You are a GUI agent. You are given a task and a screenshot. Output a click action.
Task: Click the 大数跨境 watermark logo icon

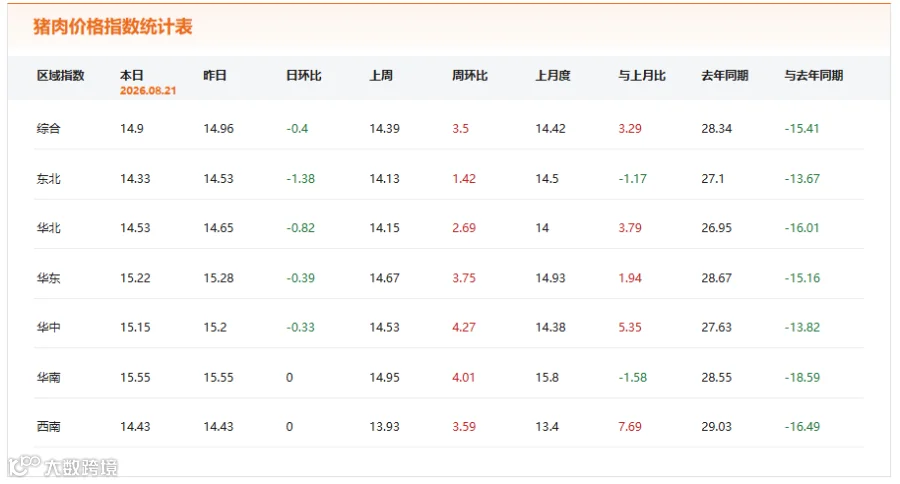tap(24, 465)
